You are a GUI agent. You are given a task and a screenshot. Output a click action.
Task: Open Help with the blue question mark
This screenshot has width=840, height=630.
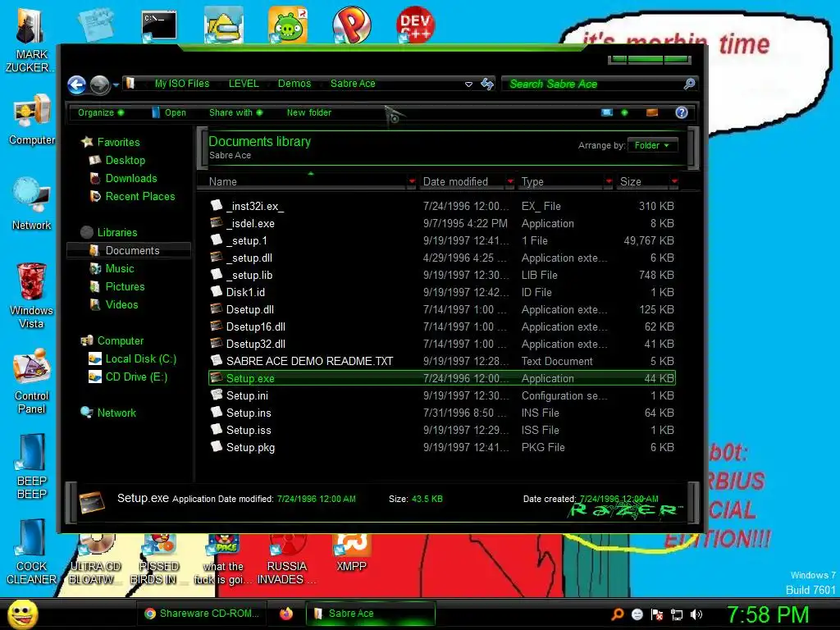(682, 112)
